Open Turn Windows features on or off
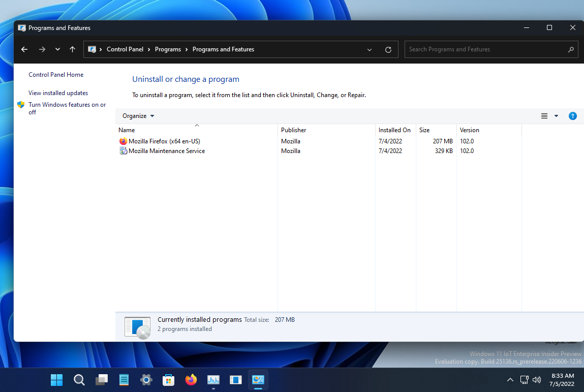 67,108
